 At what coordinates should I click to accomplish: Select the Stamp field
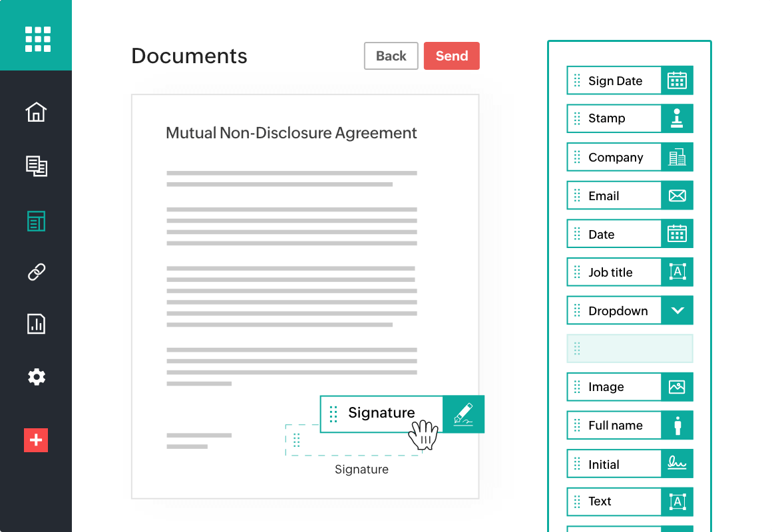[630, 118]
